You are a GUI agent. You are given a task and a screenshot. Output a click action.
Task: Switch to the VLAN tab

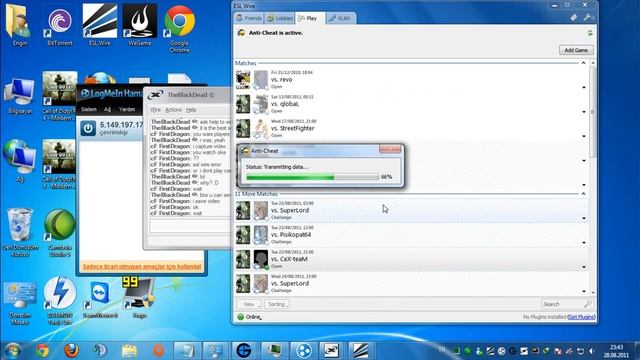pyautogui.click(x=340, y=18)
